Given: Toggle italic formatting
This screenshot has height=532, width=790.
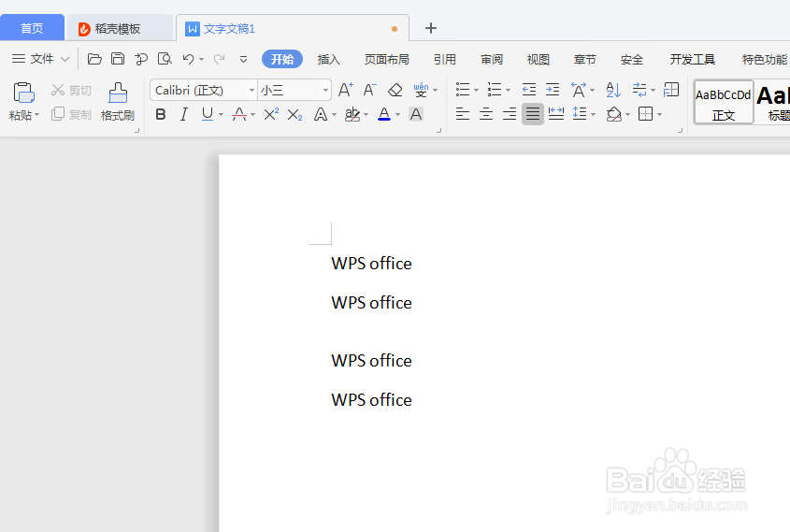Looking at the screenshot, I should coord(184,114).
